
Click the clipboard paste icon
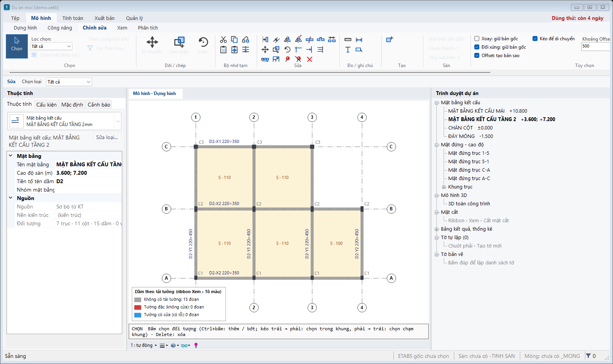click(223, 49)
